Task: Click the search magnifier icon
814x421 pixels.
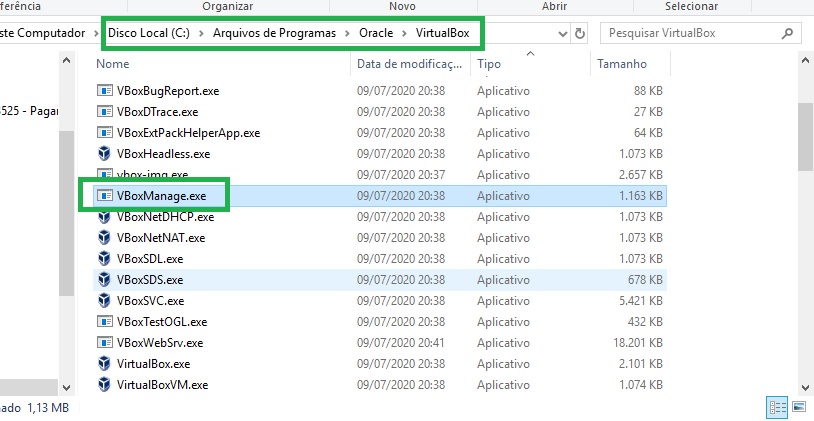Action: pyautogui.click(x=787, y=34)
